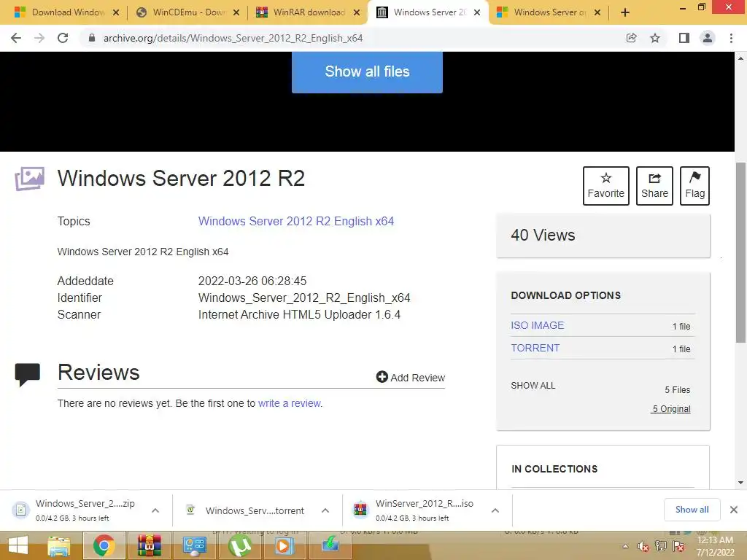
Task: Click the Chrome taskbar icon
Action: pyautogui.click(x=104, y=545)
